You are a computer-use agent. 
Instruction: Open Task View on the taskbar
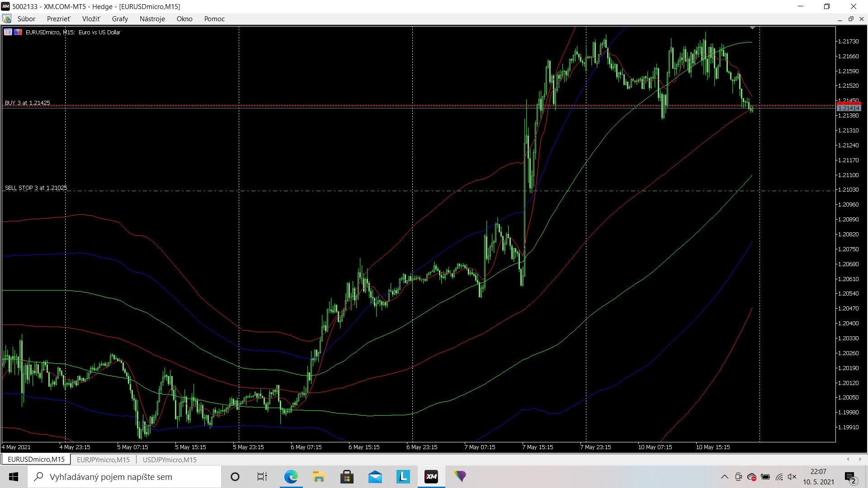262,477
